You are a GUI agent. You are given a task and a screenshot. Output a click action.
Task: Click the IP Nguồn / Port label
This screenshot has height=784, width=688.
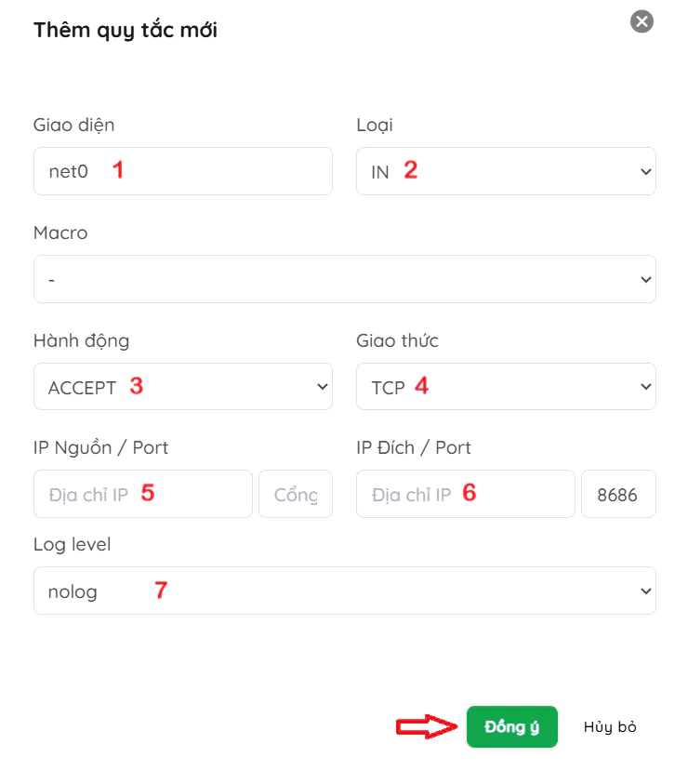[100, 447]
